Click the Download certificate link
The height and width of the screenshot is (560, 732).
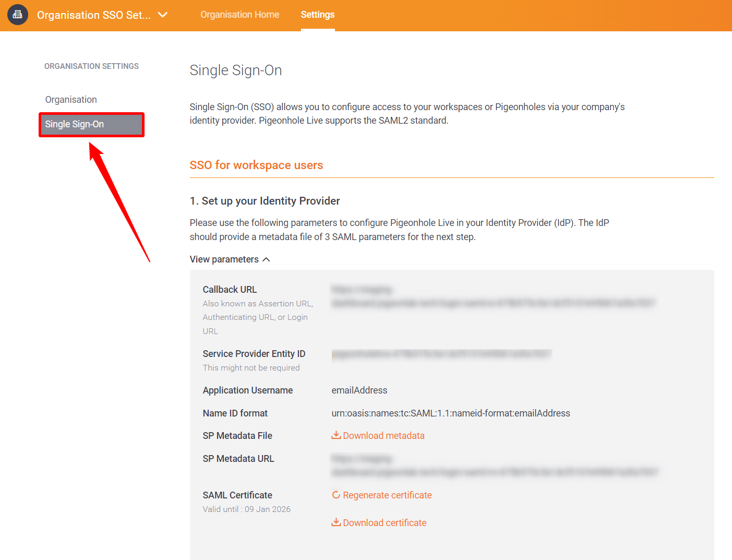[x=385, y=522]
